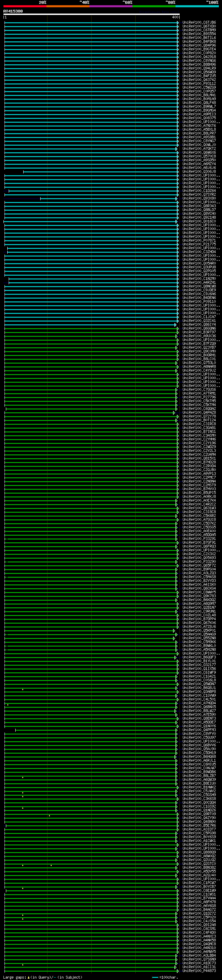Open the UniRef100_P93112 hit label
Image resolution: width=222 pixels, height=980 pixels.
pos(199,84)
